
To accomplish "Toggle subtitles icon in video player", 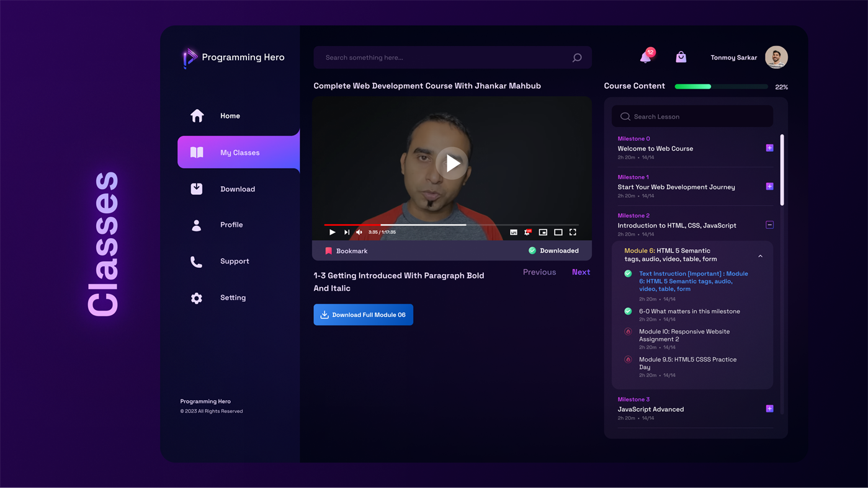I will click(x=514, y=232).
